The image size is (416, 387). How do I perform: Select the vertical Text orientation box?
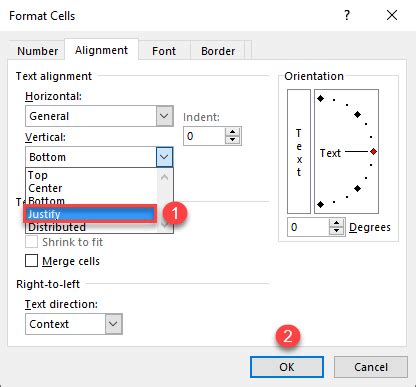tap(299, 151)
